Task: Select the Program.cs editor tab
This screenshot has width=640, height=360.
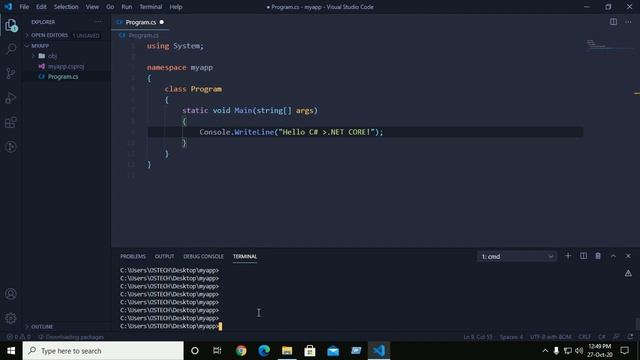Action: click(x=140, y=22)
